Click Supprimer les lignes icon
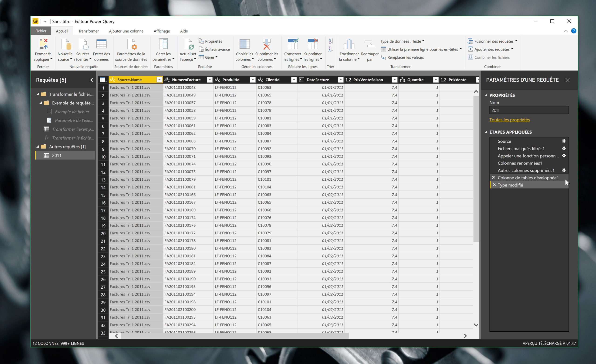Viewport: 596px width, 364px height. point(312,44)
